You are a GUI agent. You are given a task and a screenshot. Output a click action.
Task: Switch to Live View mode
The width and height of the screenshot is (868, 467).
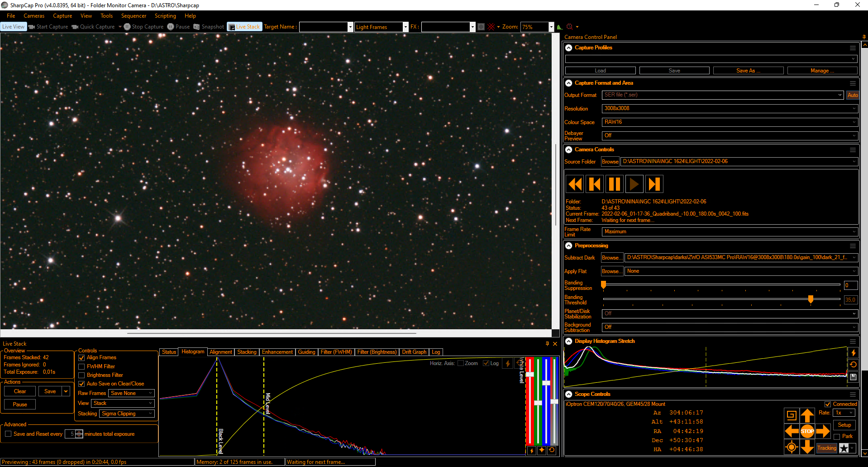click(13, 27)
